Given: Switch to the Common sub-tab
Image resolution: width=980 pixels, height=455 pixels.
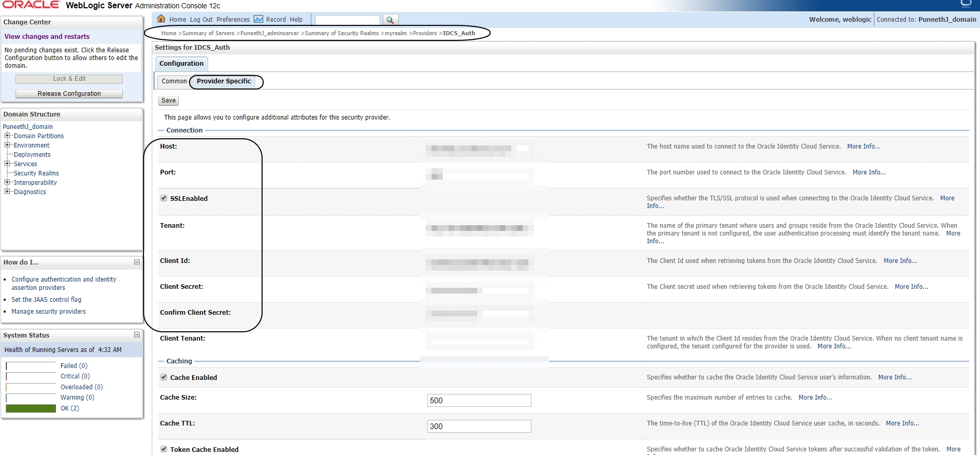Looking at the screenshot, I should 174,81.
